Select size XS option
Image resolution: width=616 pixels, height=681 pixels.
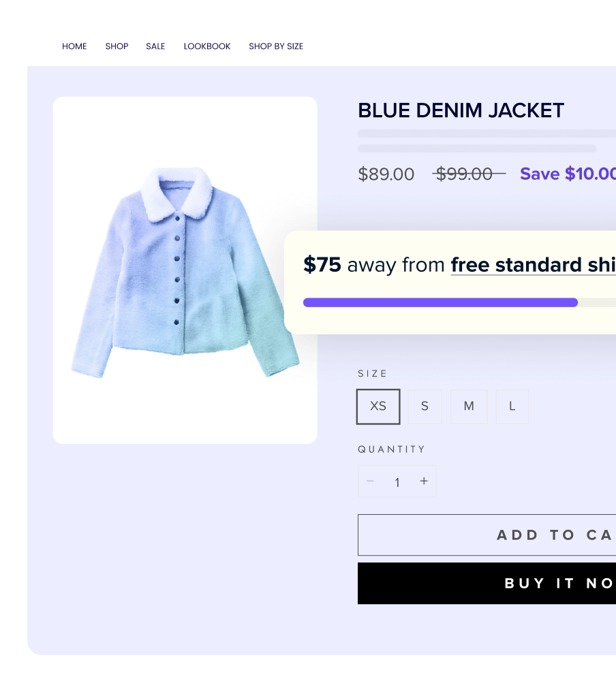point(378,407)
